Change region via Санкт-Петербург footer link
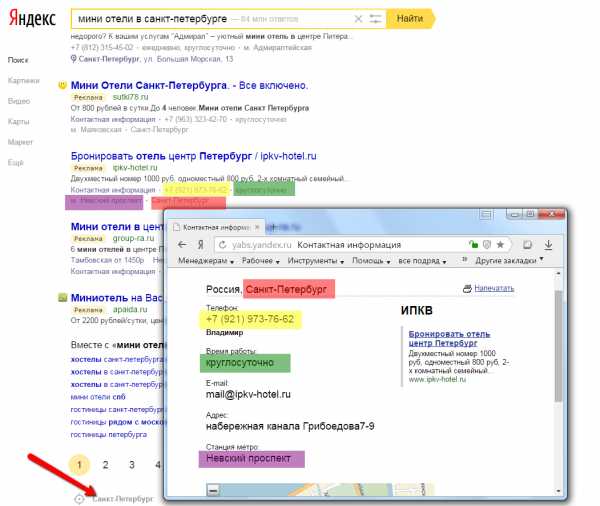The height and width of the screenshot is (506, 600). [x=122, y=499]
